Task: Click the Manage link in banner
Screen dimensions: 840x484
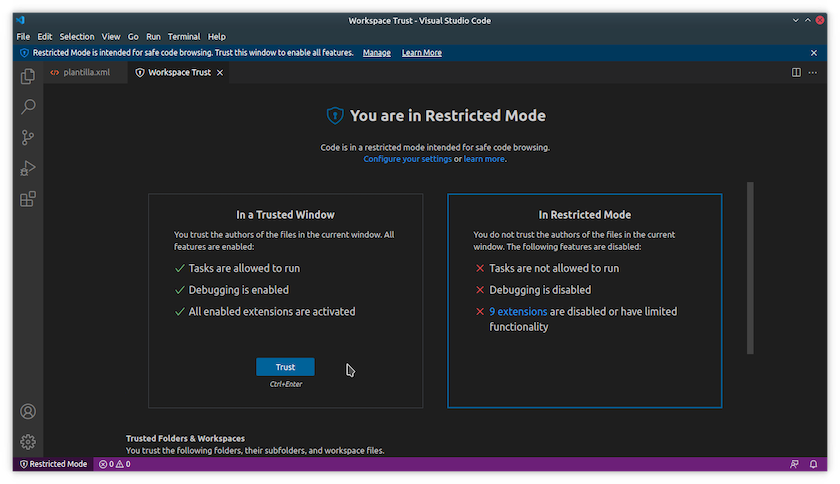Action: (x=376, y=53)
